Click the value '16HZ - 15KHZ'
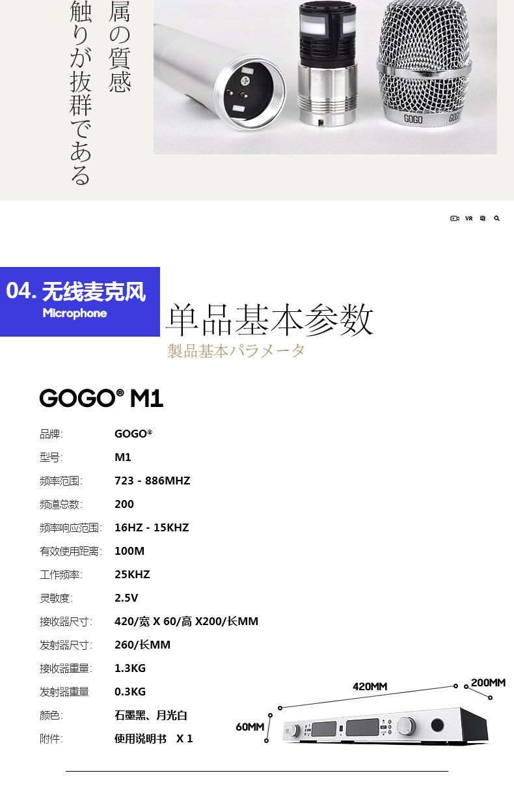The width and height of the screenshot is (514, 812). coord(152,527)
